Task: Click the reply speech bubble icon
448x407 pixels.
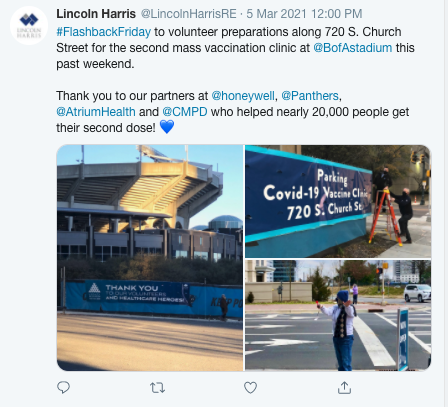Action: tap(63, 387)
